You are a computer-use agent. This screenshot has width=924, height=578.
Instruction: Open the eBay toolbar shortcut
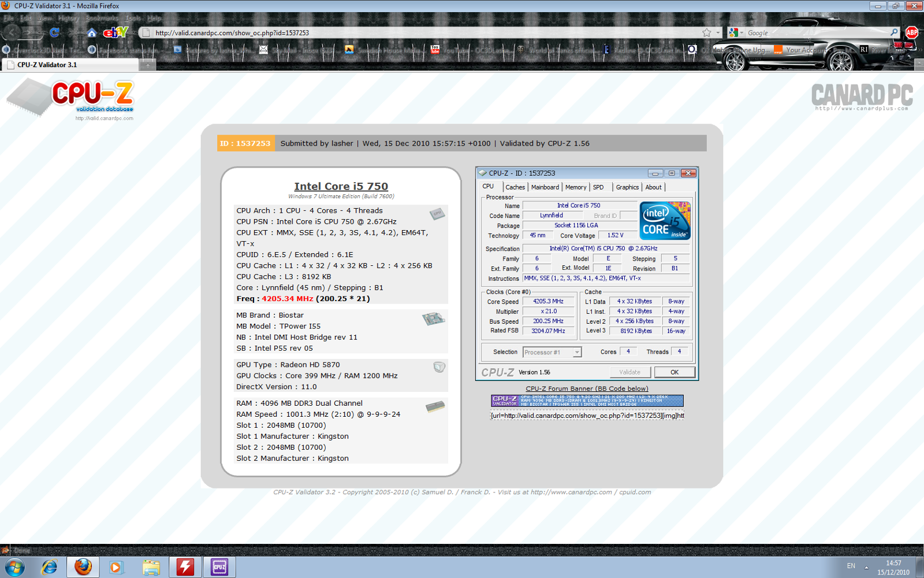pos(115,32)
